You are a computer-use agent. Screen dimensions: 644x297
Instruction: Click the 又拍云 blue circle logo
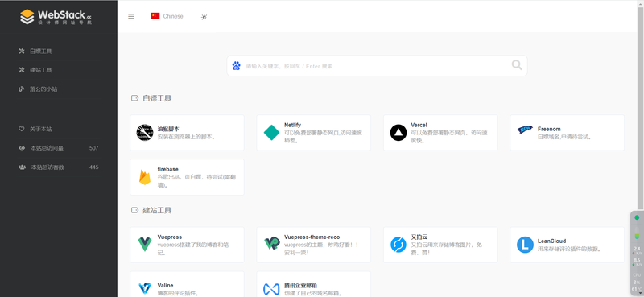coord(398,245)
